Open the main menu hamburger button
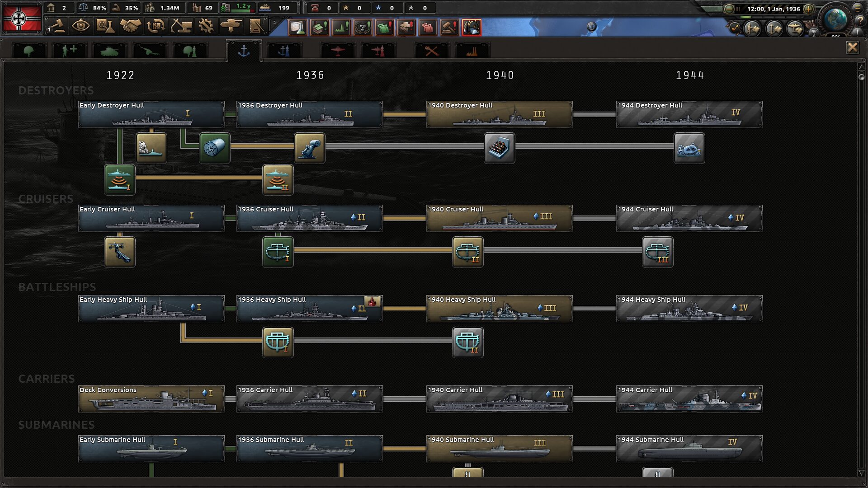The image size is (868, 488). pyautogui.click(x=858, y=7)
